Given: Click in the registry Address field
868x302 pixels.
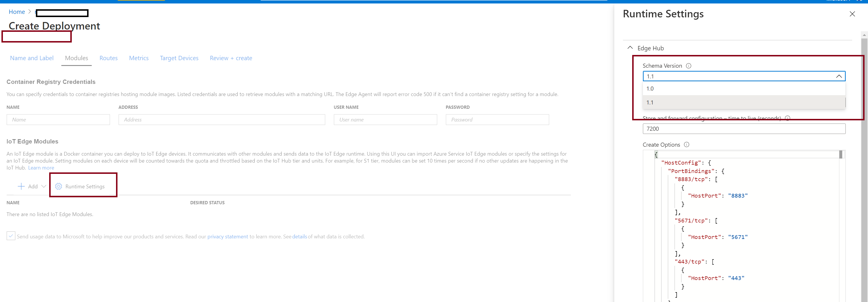Looking at the screenshot, I should click(222, 120).
